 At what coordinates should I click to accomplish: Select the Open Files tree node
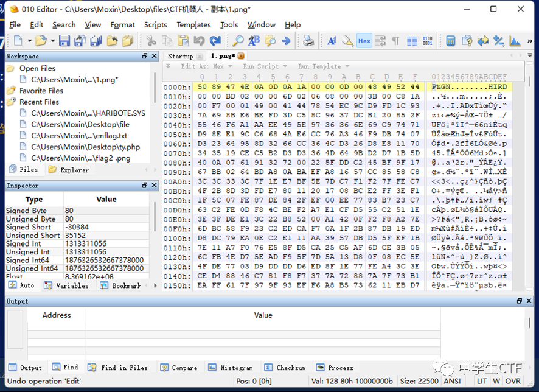point(37,68)
